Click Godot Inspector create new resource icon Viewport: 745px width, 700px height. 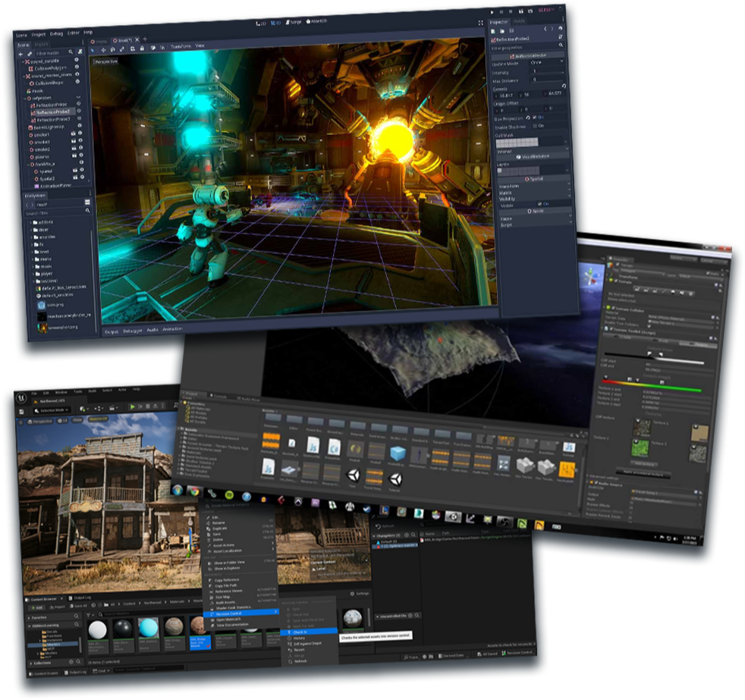click(x=493, y=31)
